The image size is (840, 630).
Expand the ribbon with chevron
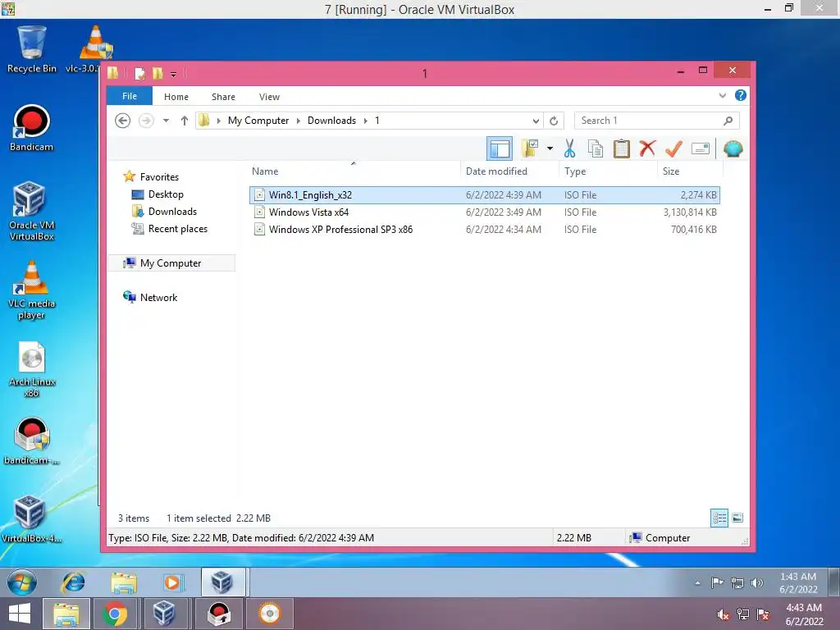point(723,95)
